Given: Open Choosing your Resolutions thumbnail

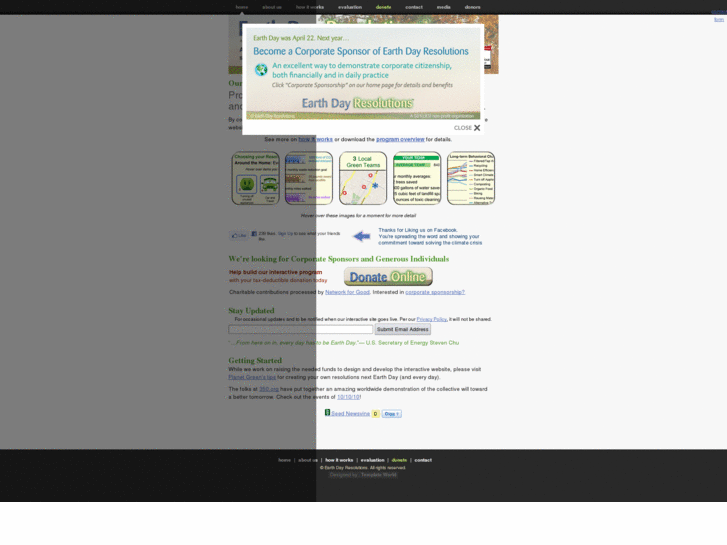Looking at the screenshot, I should click(x=255, y=178).
